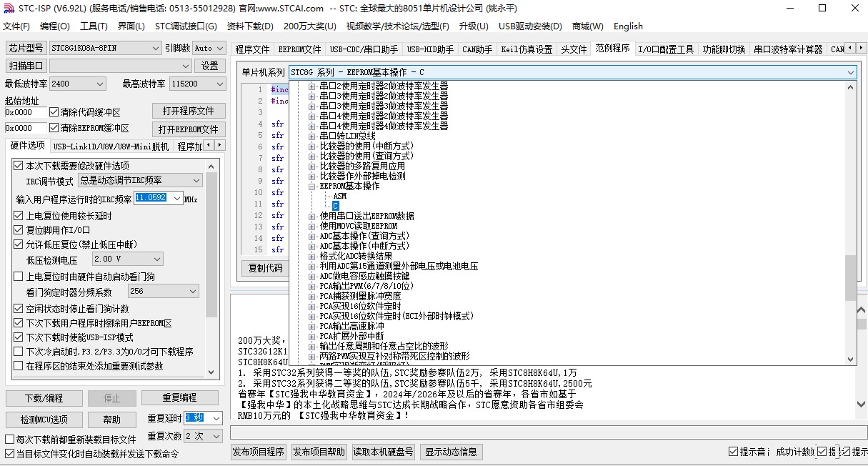
Task: Toggle 空闲状态时停止看门狗计数 checkbox
Action: (19, 309)
